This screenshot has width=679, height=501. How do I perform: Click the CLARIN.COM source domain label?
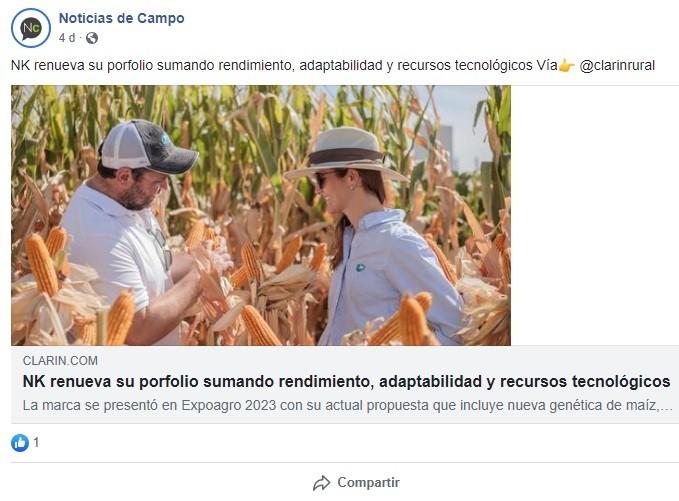click(60, 361)
